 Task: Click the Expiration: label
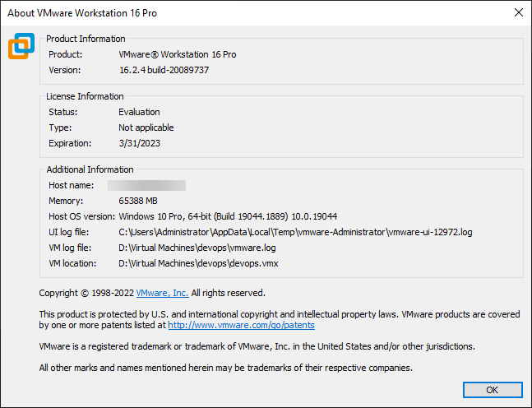(70, 143)
